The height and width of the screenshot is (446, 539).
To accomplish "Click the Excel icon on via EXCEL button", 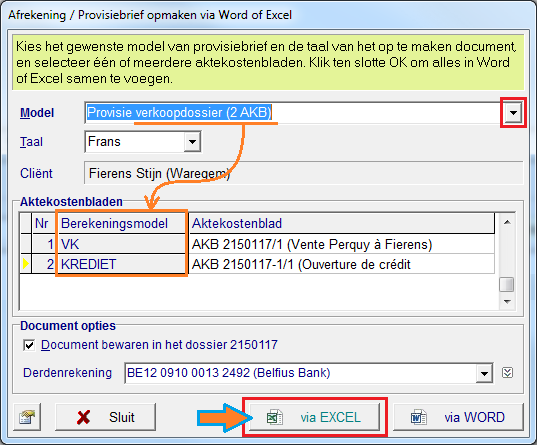I will (275, 417).
